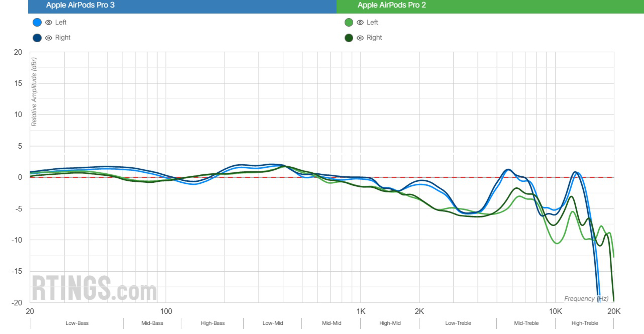Click the Low-Bass frequency range label
The width and height of the screenshot is (644, 334).
[77, 323]
